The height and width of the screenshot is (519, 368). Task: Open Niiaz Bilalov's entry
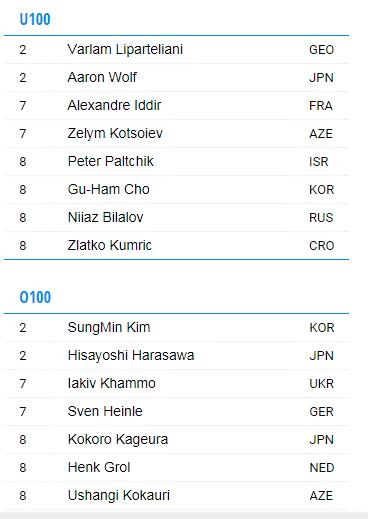[x=105, y=217]
